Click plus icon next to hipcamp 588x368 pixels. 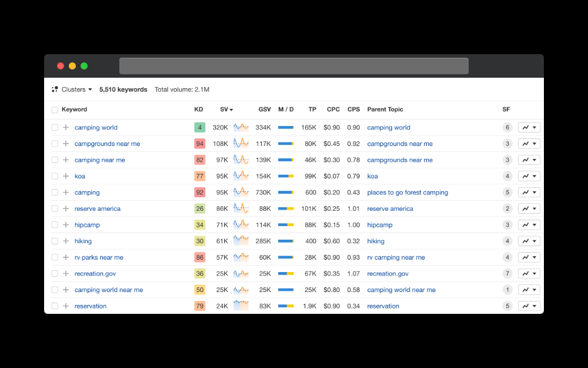66,225
